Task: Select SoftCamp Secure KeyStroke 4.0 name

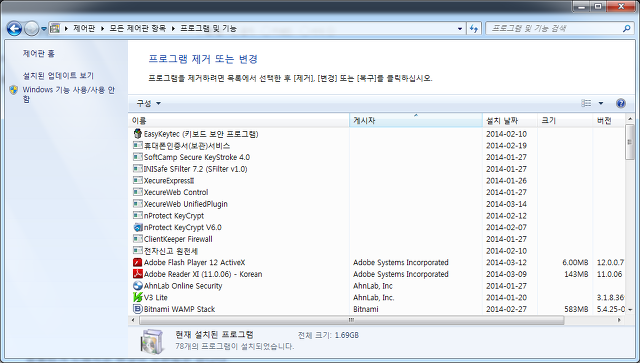Action: tap(197, 157)
